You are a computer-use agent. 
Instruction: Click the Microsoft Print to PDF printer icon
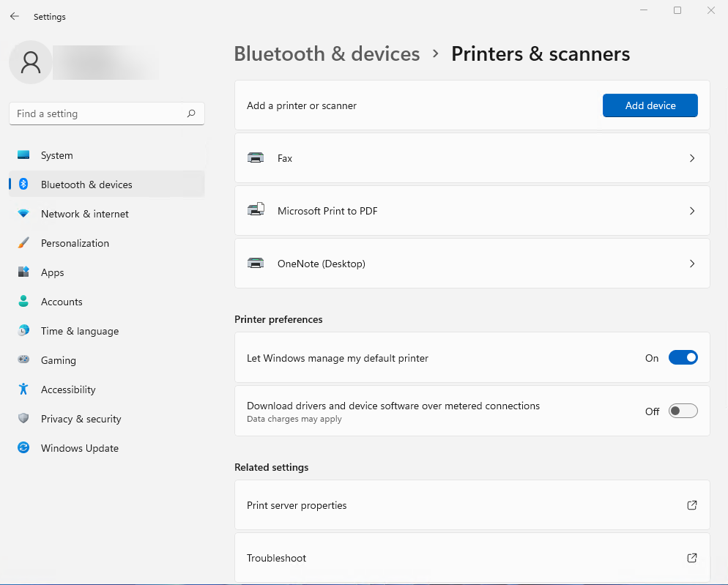point(256,210)
